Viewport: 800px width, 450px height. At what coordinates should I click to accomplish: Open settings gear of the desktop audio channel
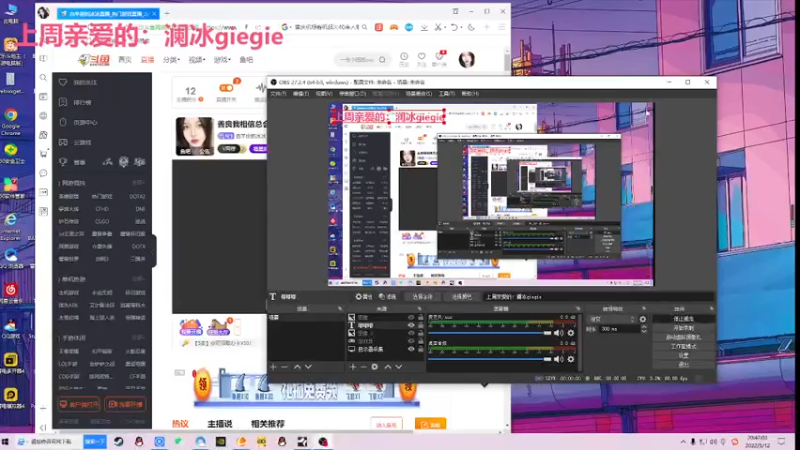571,359
